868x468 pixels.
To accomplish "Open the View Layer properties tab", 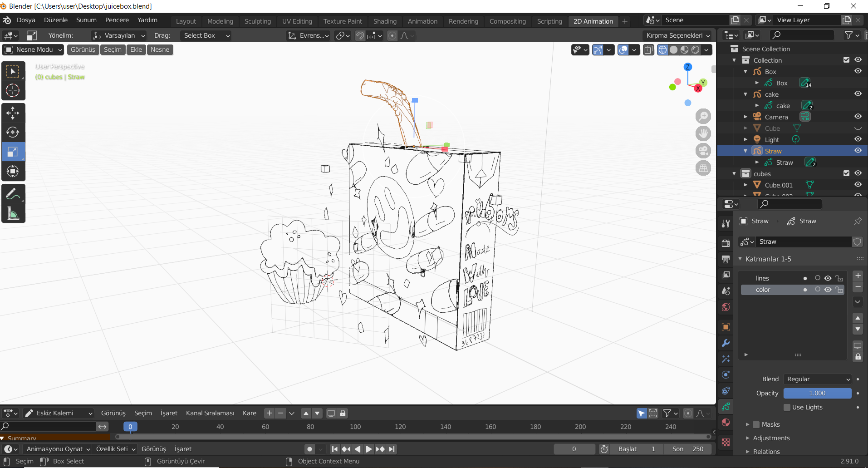I will pos(726,275).
